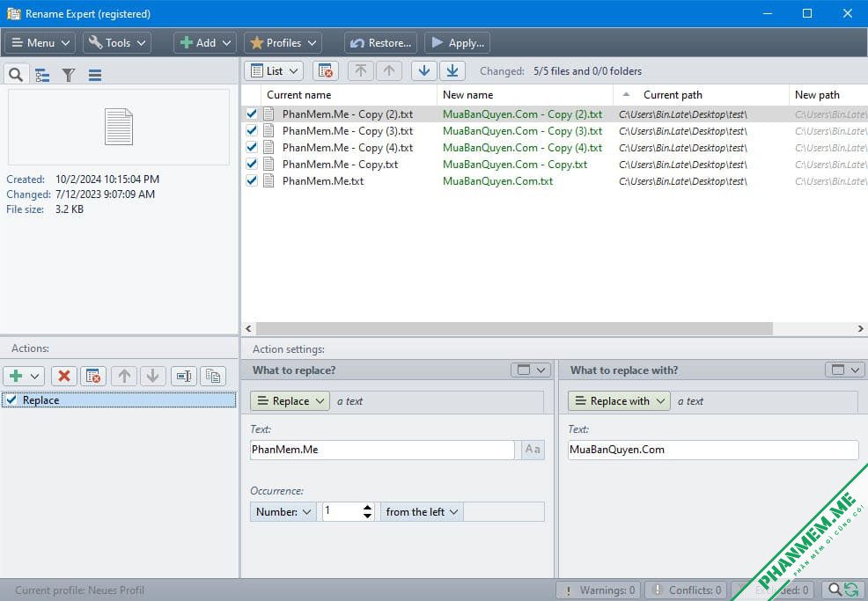The height and width of the screenshot is (601, 868).
Task: Open the Replace with mode dropdown
Action: click(619, 401)
